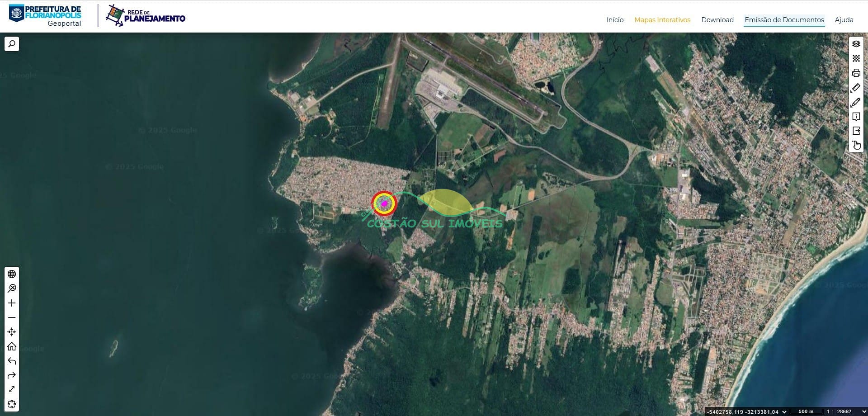Toggle the checkered transparency grid tool
This screenshot has height=416, width=868.
click(x=856, y=58)
